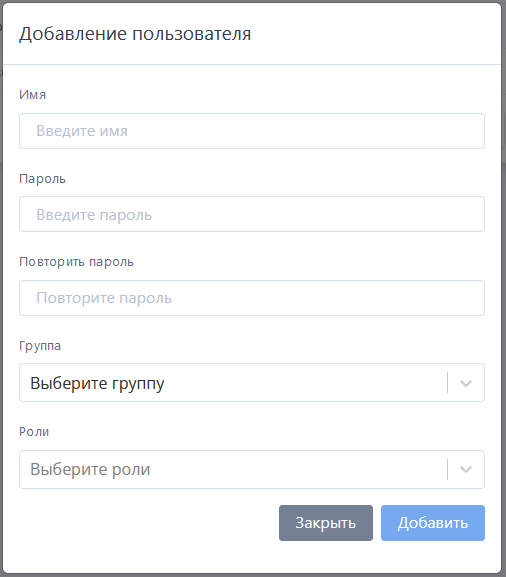Focus the 'Повторите пароль' input field
Screen dimensions: 506x577
click(252, 298)
